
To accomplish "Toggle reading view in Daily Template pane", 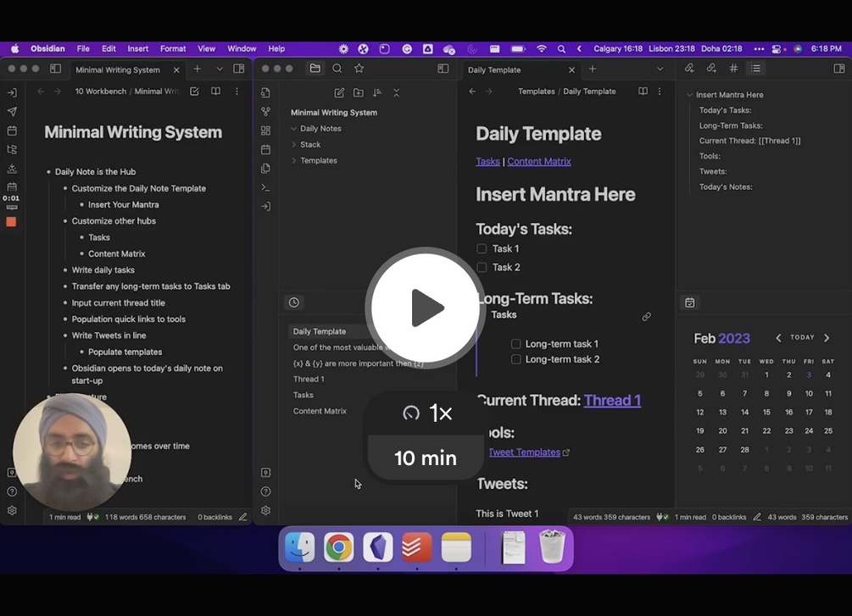I will (x=643, y=92).
